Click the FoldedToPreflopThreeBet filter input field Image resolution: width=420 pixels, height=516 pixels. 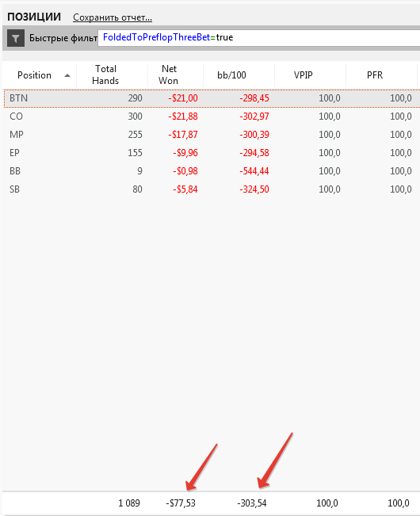tap(258, 38)
